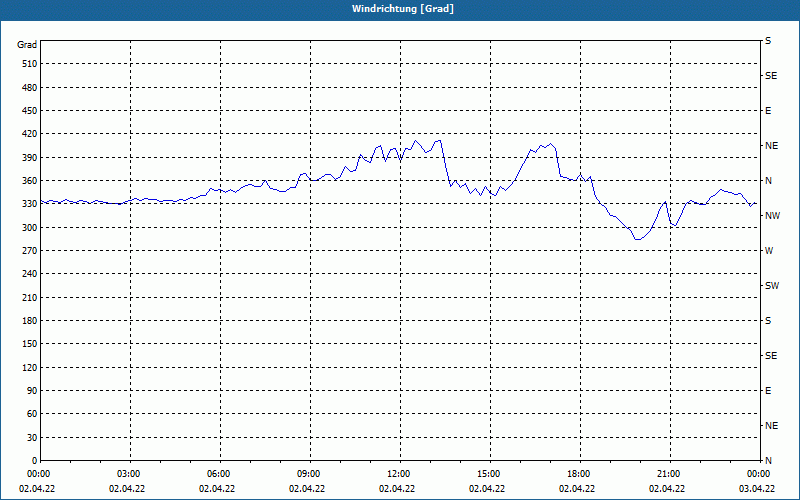Screen dimensions: 800x500
Task: Select the 60 value on the left axis
Action: (32, 414)
